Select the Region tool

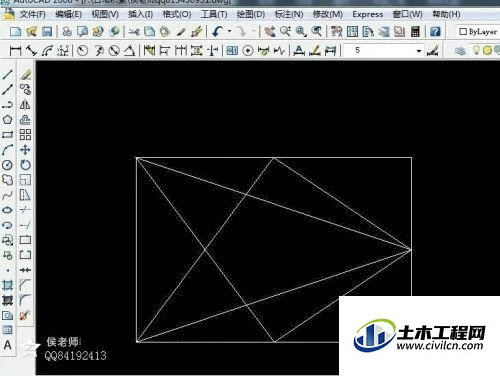point(8,315)
